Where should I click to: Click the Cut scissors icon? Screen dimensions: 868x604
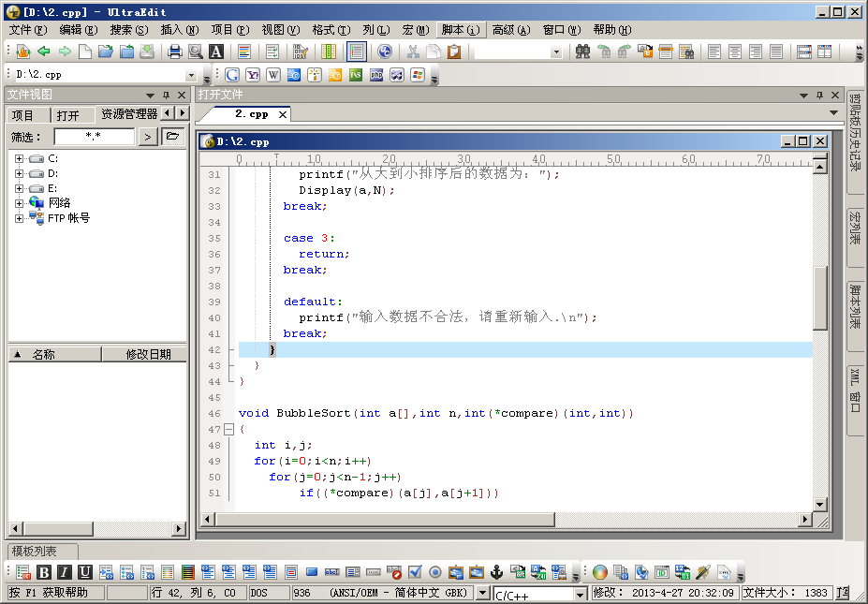pyautogui.click(x=413, y=52)
